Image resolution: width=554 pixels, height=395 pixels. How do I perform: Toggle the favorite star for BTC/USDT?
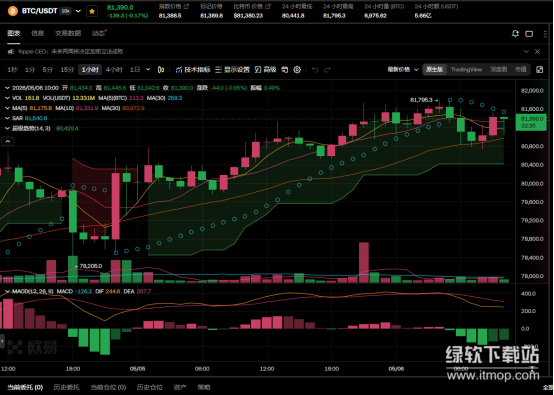(x=92, y=11)
